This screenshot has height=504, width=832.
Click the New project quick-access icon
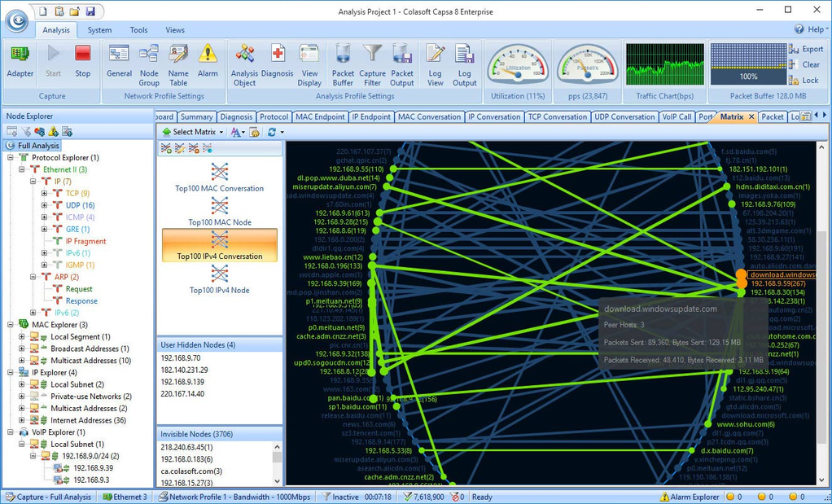(43, 11)
